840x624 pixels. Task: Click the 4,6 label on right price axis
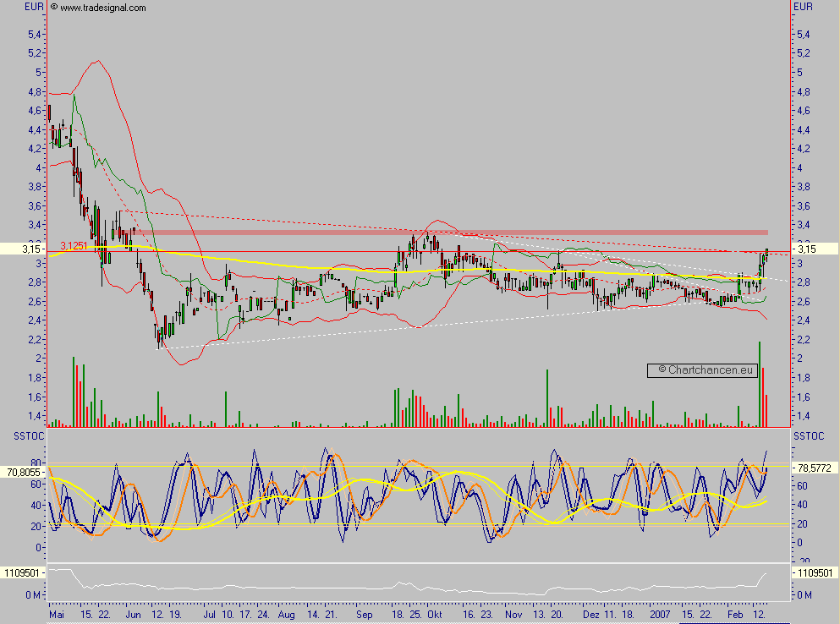click(804, 111)
